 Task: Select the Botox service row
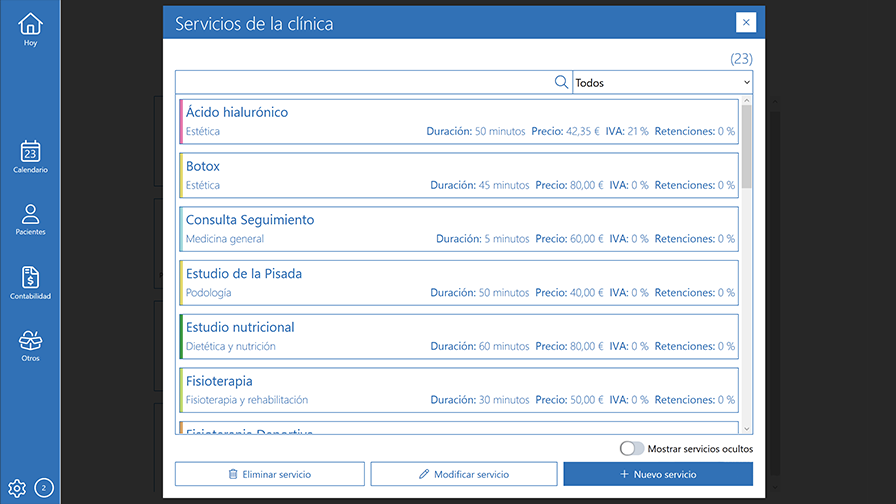click(459, 175)
